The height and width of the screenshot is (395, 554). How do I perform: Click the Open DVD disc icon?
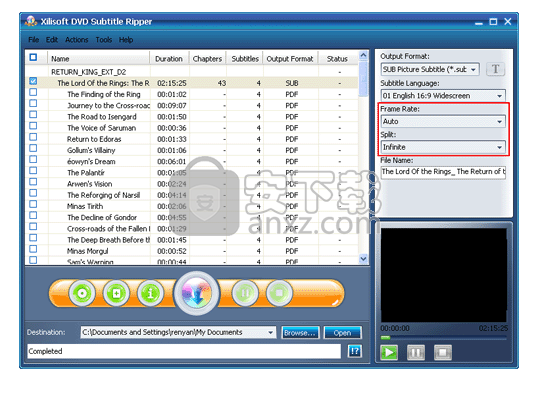(x=82, y=293)
